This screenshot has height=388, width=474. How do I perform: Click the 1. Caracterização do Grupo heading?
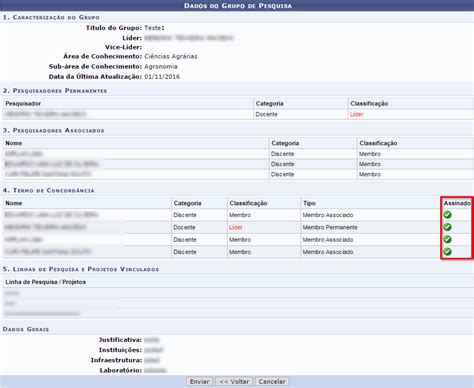[51, 17]
